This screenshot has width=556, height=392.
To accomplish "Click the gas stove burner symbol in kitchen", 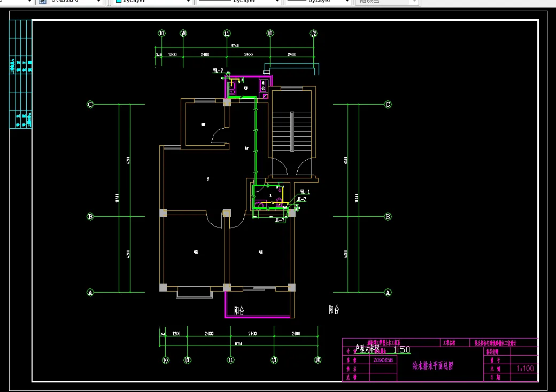I will (264, 85).
